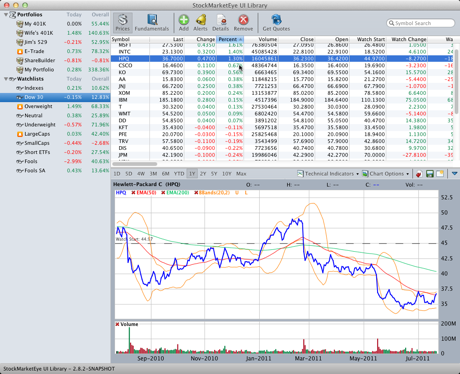This screenshot has width=460, height=374.
Task: Click the green Add button
Action: pos(184,23)
